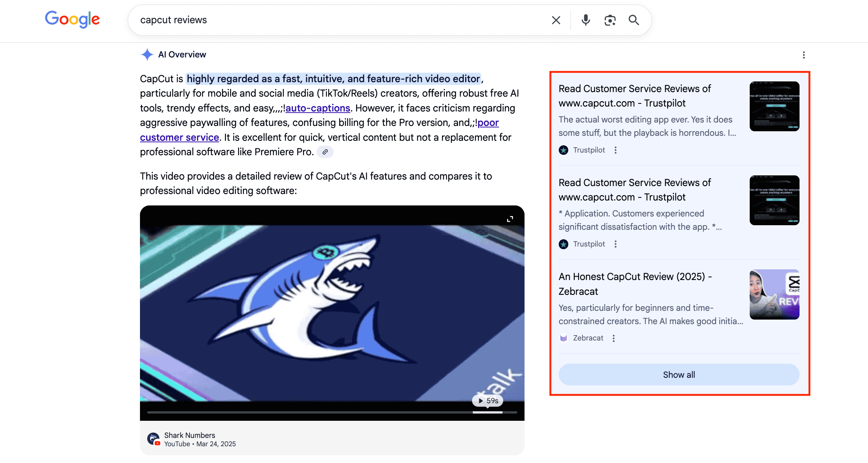Open Google Lens camera search
The width and height of the screenshot is (868, 463).
point(610,20)
